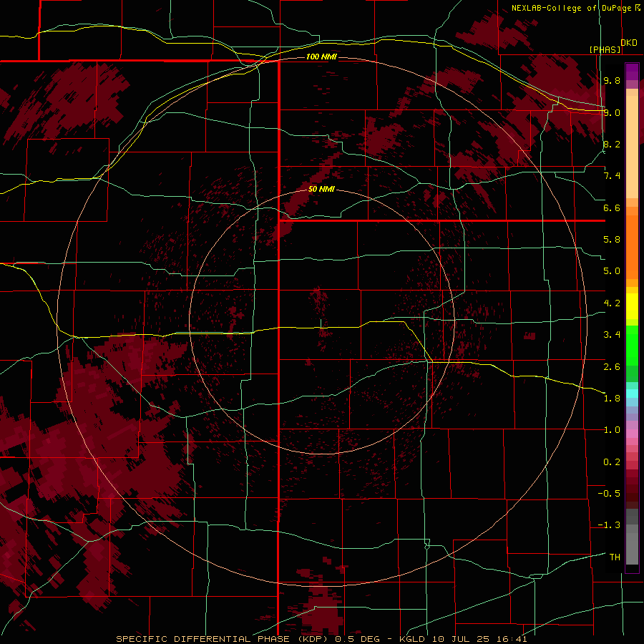The width and height of the screenshot is (644, 644).
Task: Click the 5.8 value on the color scale
Action: click(612, 240)
